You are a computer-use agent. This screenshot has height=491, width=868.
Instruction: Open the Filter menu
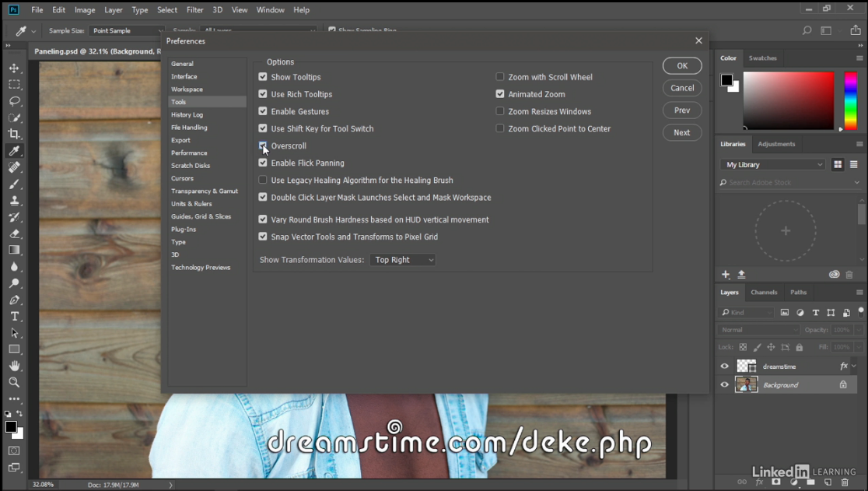[x=195, y=10]
